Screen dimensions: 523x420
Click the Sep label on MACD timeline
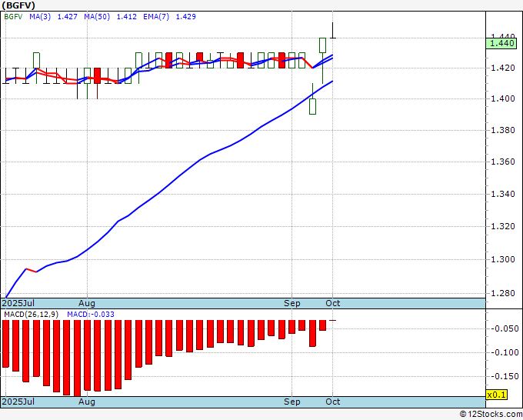[291, 402]
